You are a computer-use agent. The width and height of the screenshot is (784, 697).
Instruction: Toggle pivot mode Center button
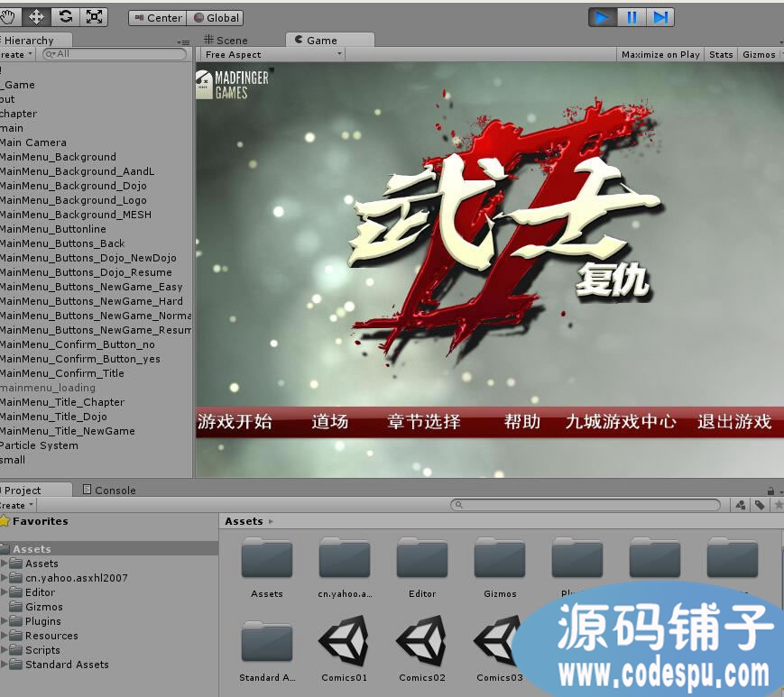tap(158, 18)
